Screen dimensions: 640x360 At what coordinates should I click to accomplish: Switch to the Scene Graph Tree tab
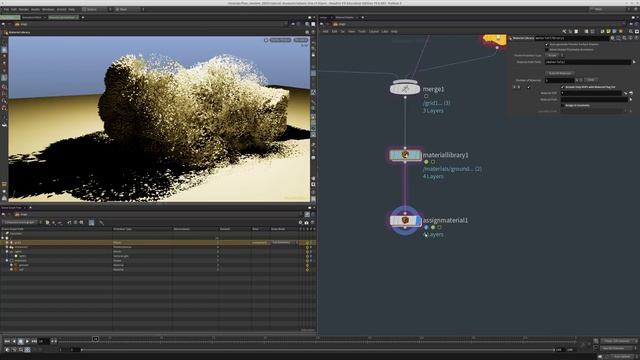12,208
